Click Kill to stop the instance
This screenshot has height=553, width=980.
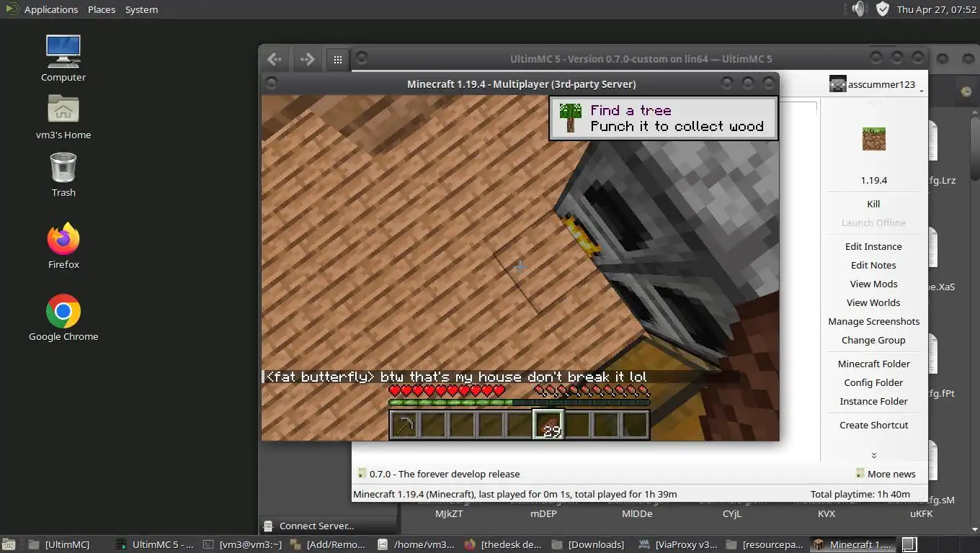[x=874, y=204]
